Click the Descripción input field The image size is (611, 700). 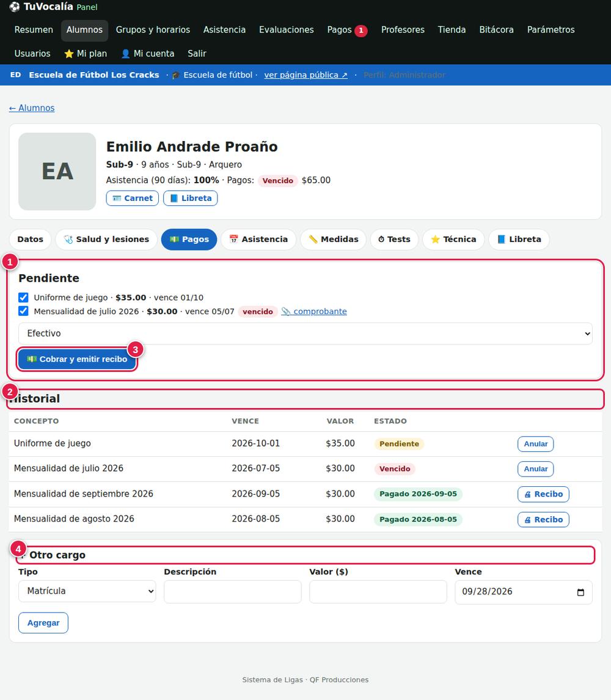point(233,592)
